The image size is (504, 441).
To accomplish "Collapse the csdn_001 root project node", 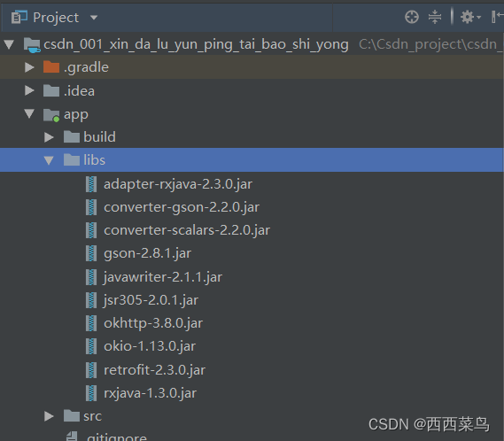I will point(9,44).
